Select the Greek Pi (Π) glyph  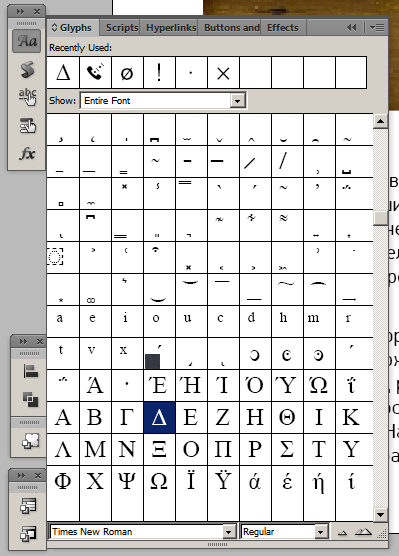coord(223,449)
